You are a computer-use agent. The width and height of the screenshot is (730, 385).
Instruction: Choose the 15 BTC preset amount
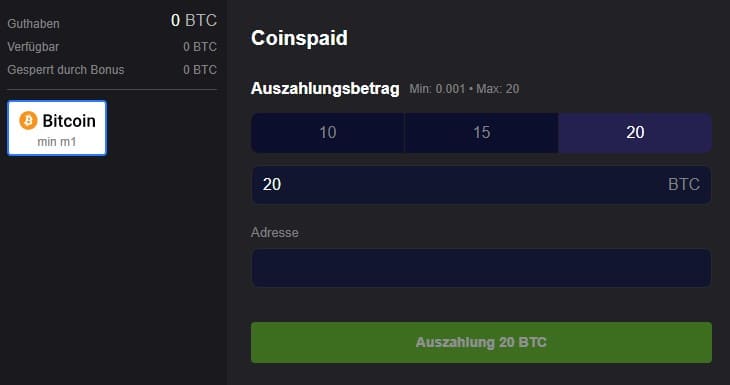click(481, 133)
